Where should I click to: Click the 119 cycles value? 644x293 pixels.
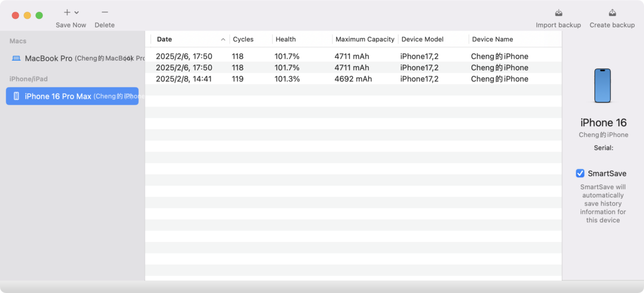click(238, 79)
